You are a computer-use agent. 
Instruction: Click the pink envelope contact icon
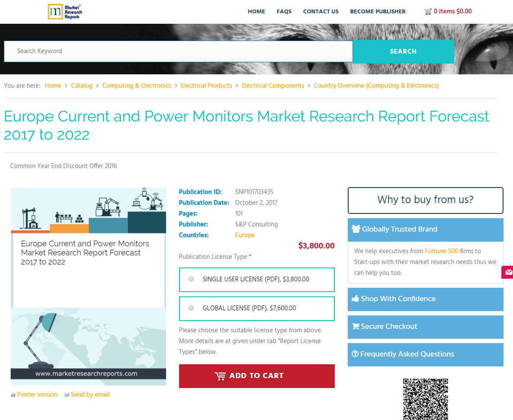[508, 272]
